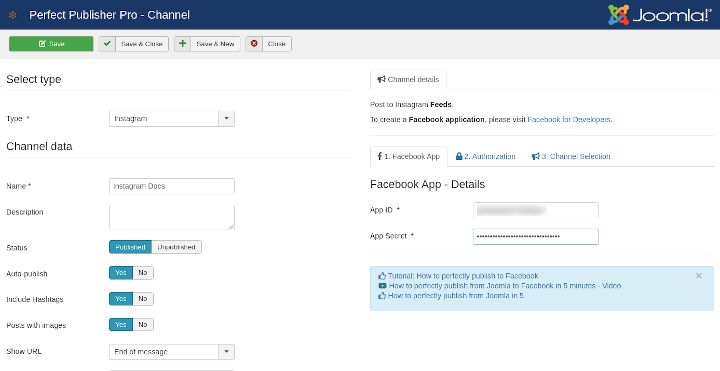Click the Description text area

172,217
